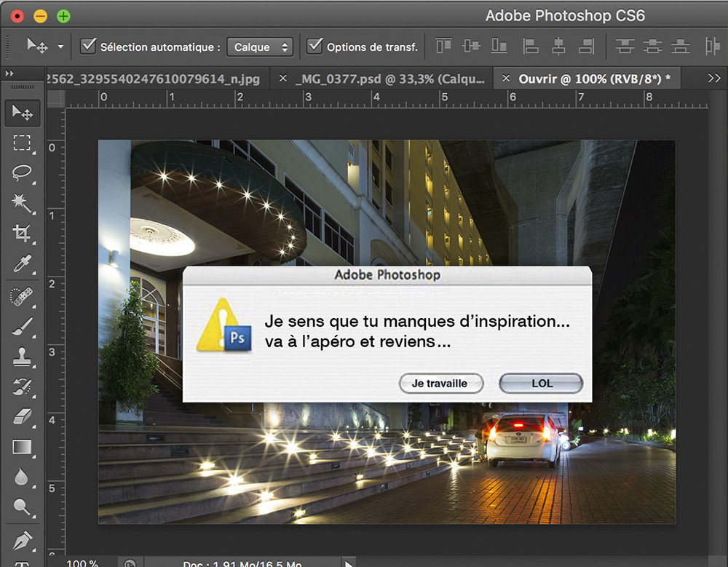728x567 pixels.
Task: Switch to the _MG_0377.psd tab
Action: coord(390,79)
